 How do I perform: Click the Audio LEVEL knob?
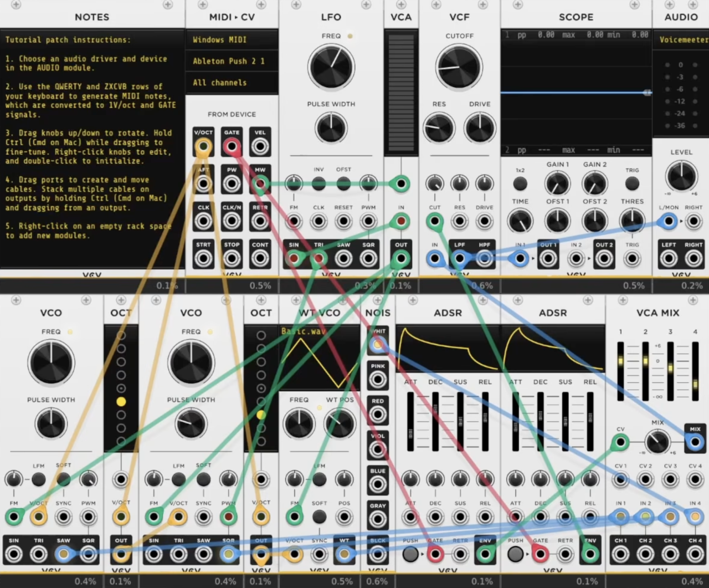click(681, 176)
